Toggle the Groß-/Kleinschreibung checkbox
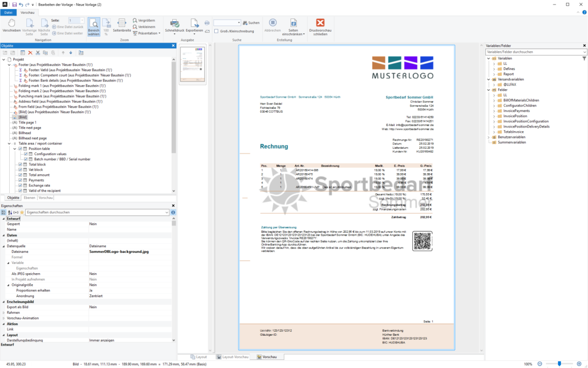 pyautogui.click(x=216, y=31)
